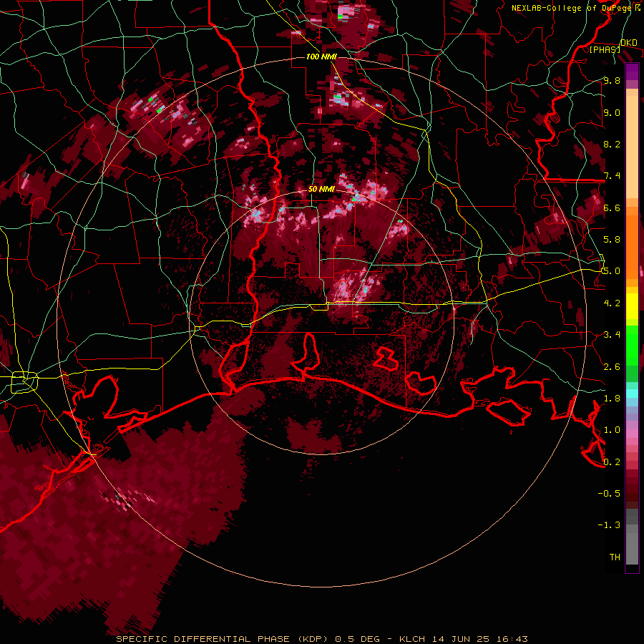This screenshot has width=644, height=644.
Task: Select the 2.6 scale value
Action: [x=612, y=367]
